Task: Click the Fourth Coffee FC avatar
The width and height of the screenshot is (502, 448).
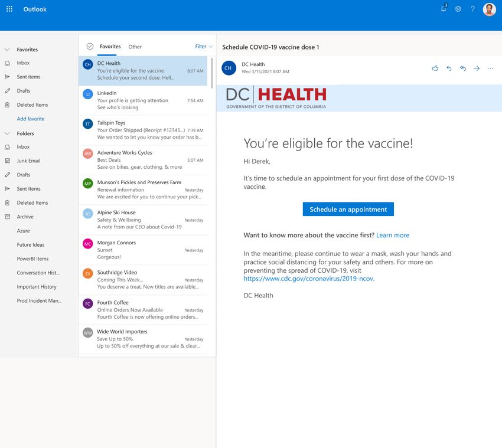Action: click(x=88, y=303)
